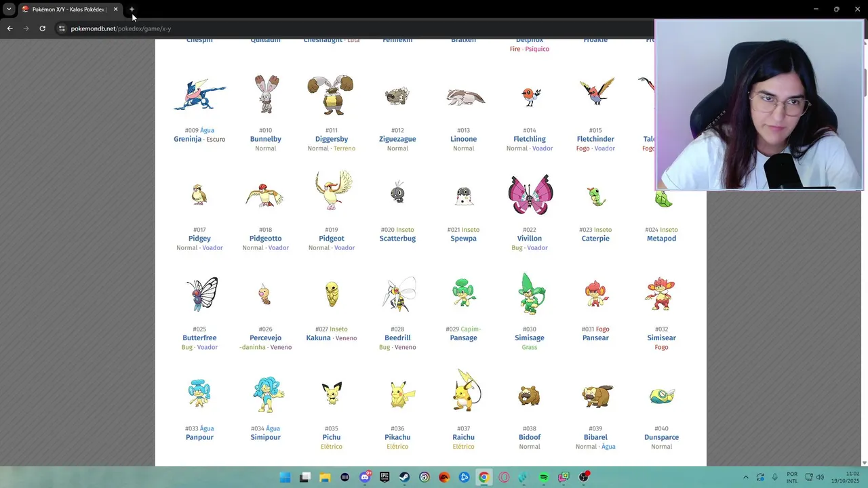
Task: Click the Voador type under Pidgeot
Action: pyautogui.click(x=344, y=248)
